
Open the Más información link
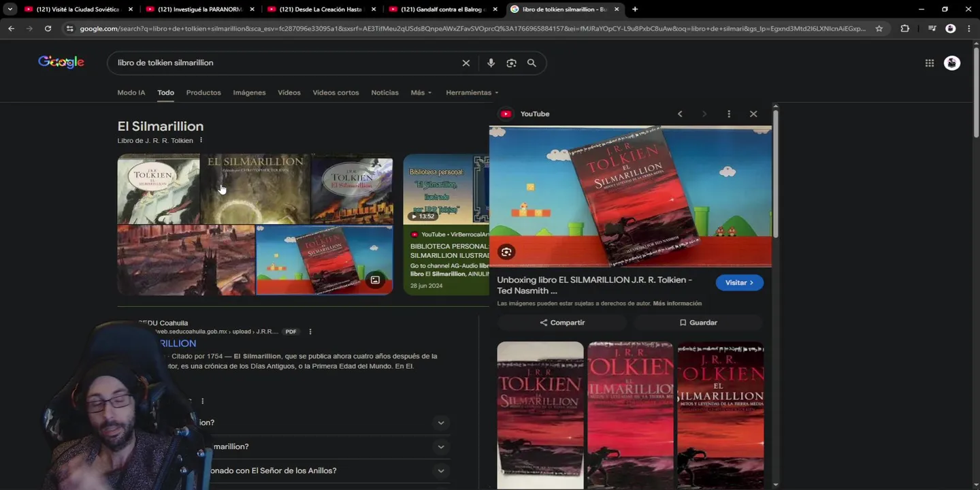pos(677,304)
